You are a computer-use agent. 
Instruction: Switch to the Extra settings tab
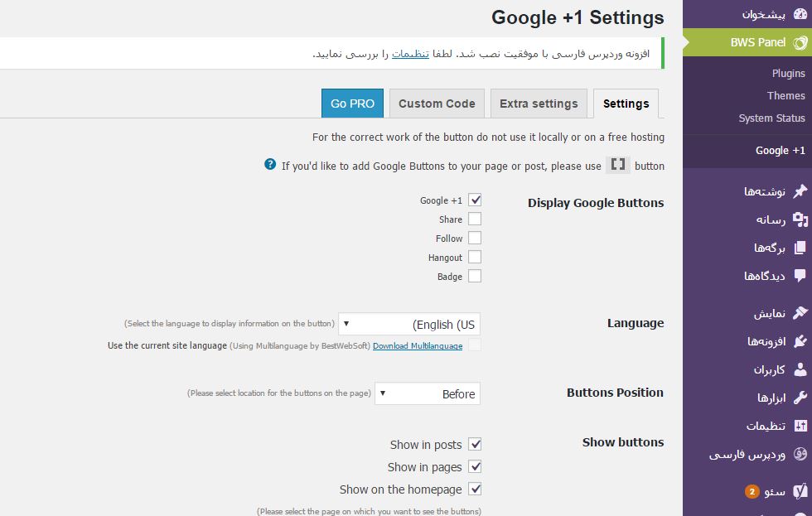pos(539,104)
